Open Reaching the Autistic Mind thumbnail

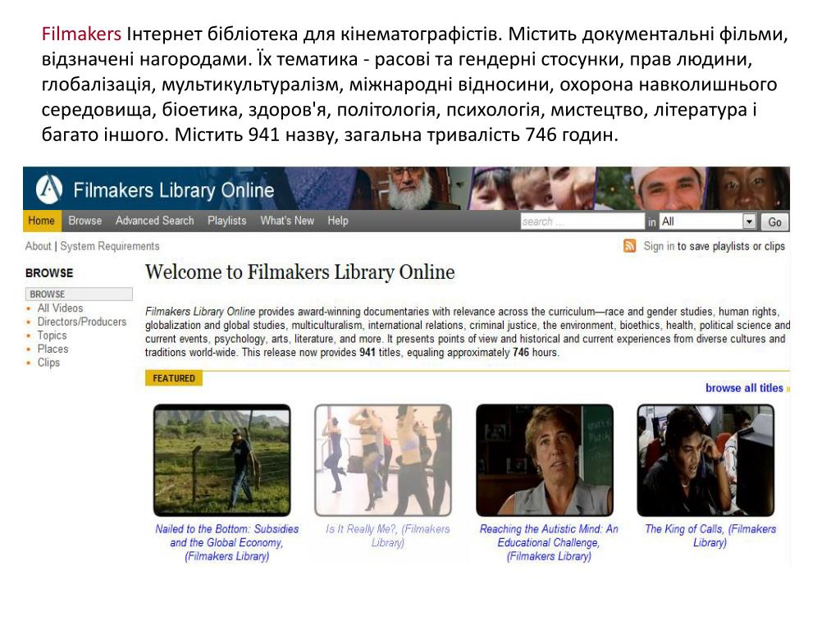point(545,460)
